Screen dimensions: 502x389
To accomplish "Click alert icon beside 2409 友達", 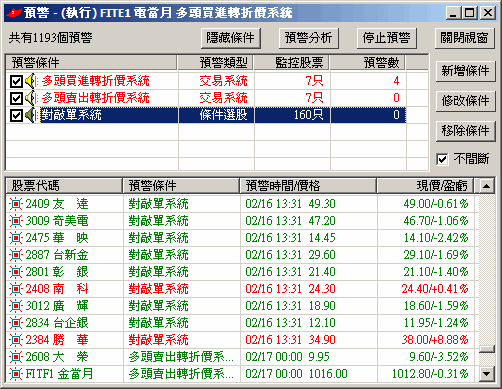I will (16, 204).
